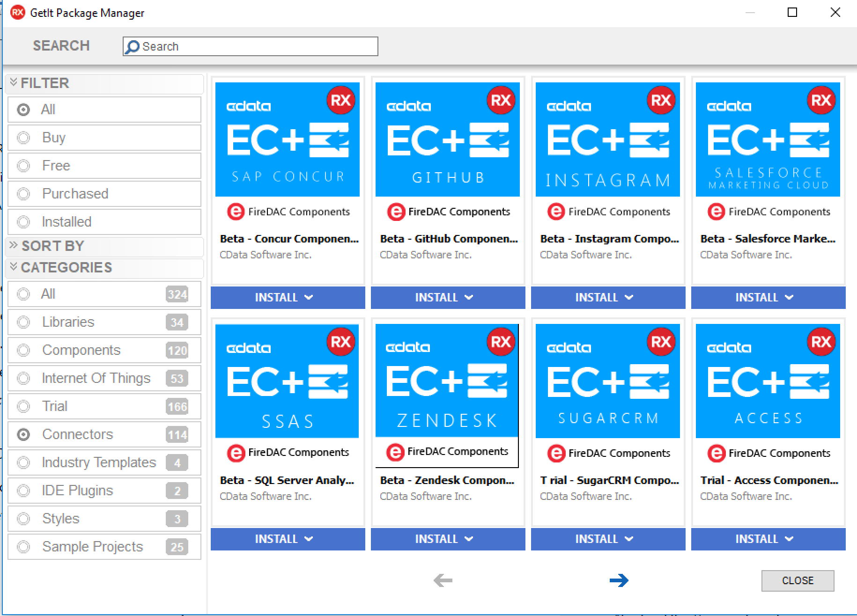Select the Installed filter option
Screen dimensions: 857x616
pos(104,222)
